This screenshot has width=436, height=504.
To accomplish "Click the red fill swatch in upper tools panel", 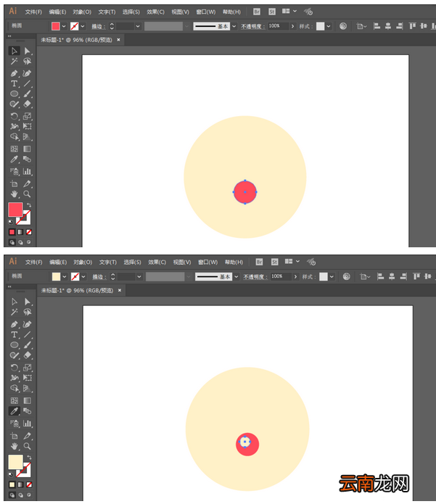I will (15, 210).
